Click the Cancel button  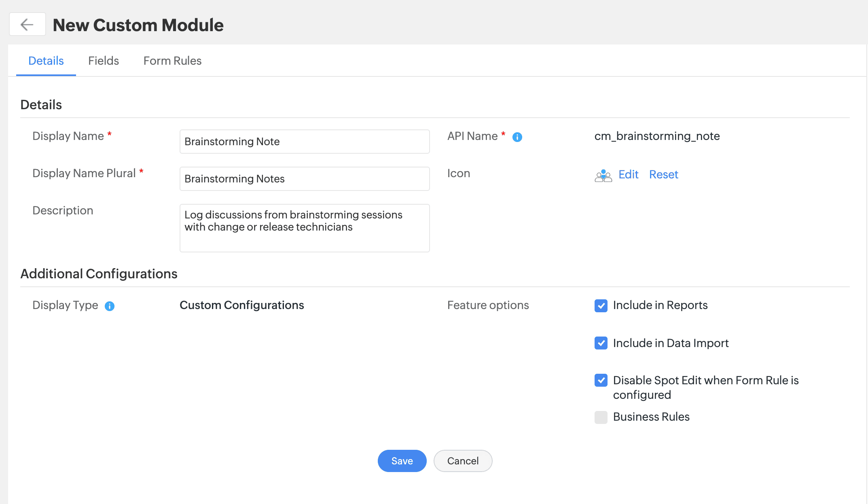463,461
